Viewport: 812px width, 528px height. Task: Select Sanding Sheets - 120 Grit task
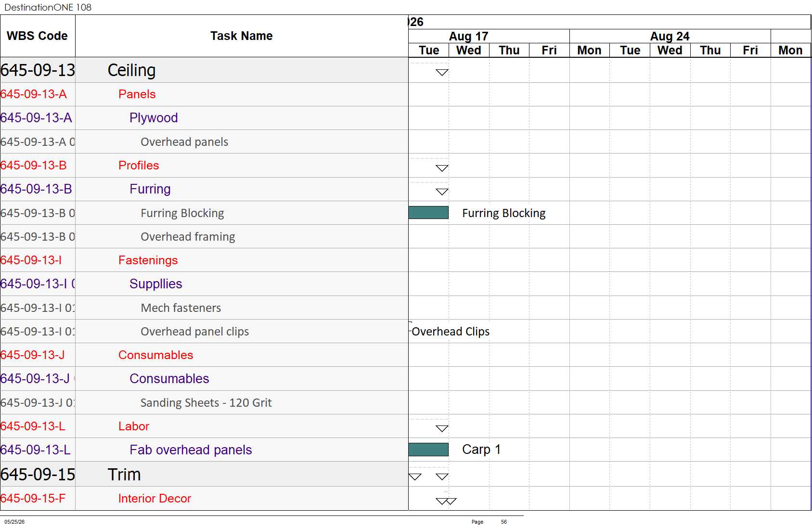point(206,403)
